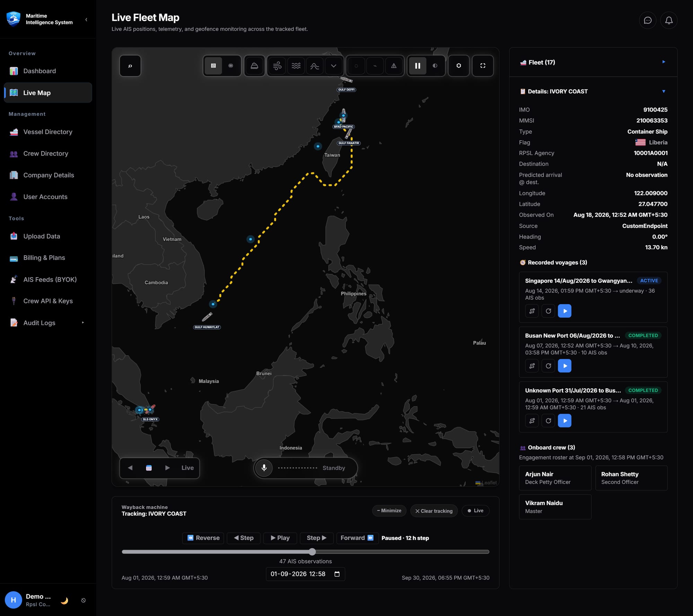This screenshot has width=693, height=616.
Task: Click the hexagon geofence tool
Action: coord(459,66)
